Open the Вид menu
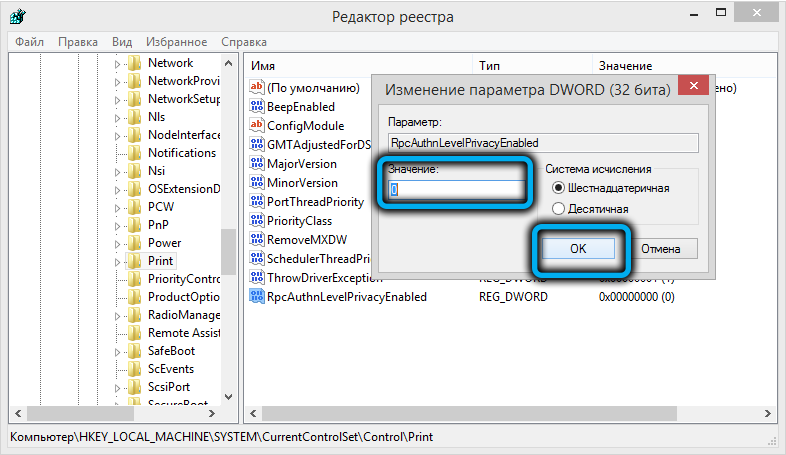786x455 pixels. (x=122, y=42)
